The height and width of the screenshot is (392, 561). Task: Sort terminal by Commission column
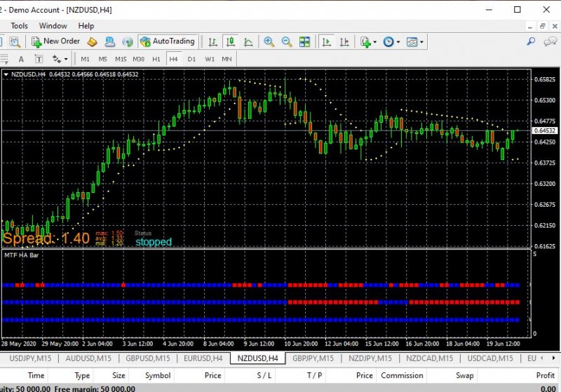402,375
